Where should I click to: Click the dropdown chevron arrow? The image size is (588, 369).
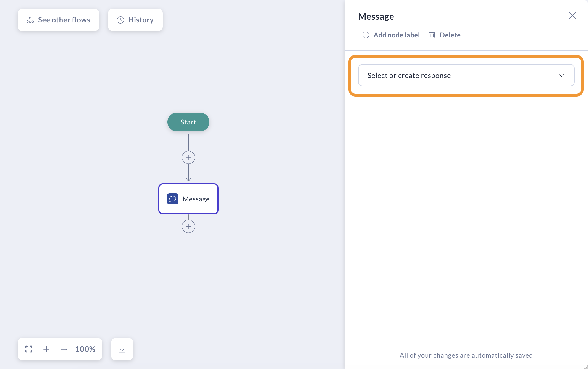[562, 75]
